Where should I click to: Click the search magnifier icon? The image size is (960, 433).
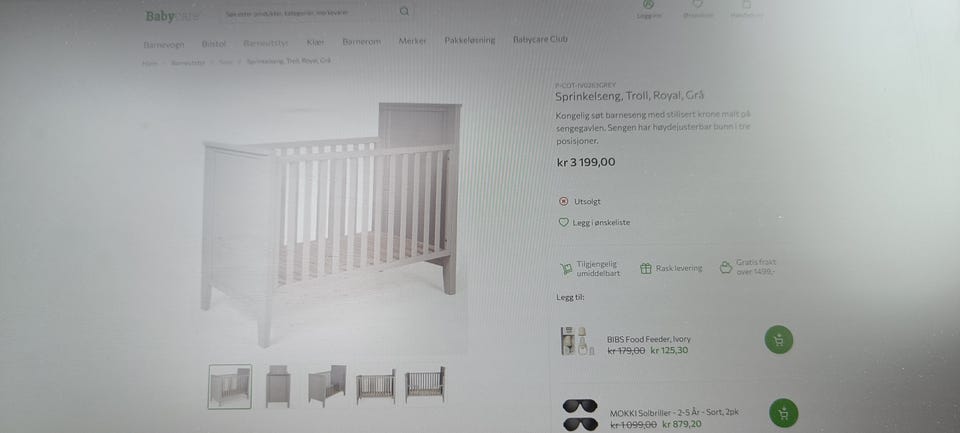[x=404, y=11]
